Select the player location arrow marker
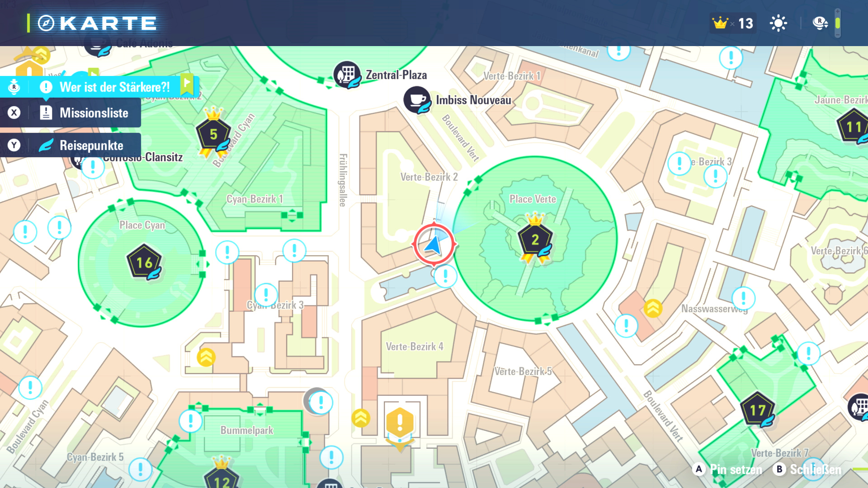Viewport: 868px width, 488px height. tap(434, 244)
